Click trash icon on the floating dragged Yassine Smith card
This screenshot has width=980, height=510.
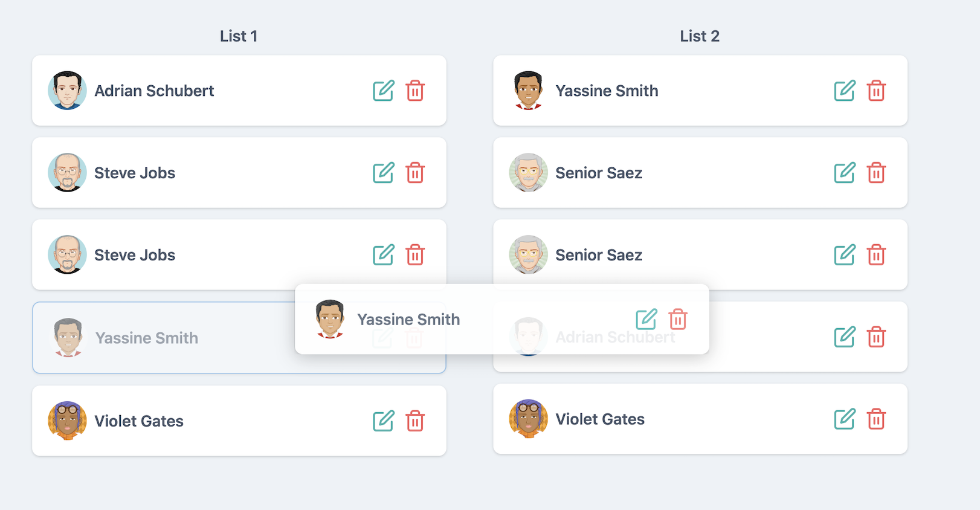pyautogui.click(x=678, y=319)
